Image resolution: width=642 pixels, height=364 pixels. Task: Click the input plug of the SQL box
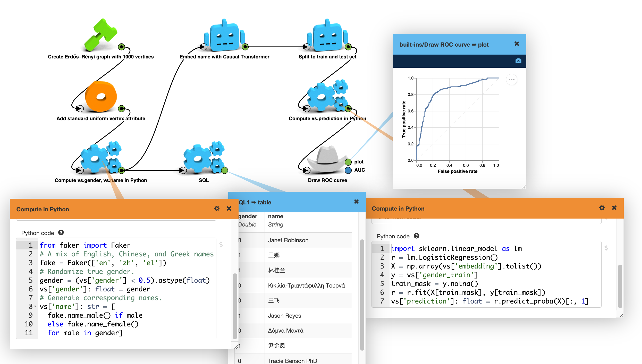(x=183, y=170)
